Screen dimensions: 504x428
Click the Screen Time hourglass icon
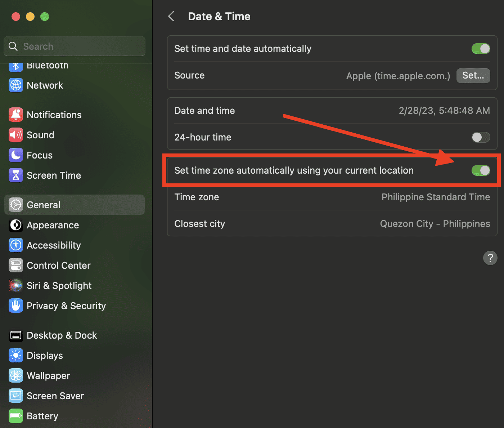click(16, 175)
